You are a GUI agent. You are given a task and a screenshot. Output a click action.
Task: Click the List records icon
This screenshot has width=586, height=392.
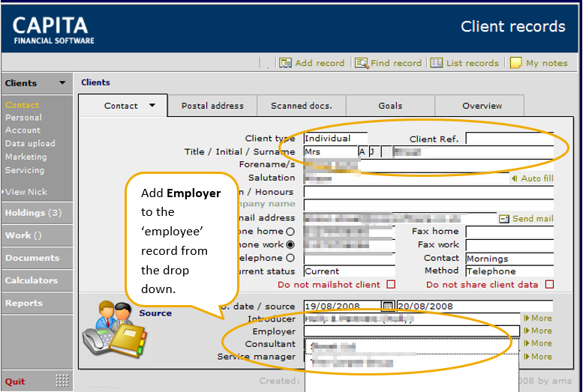click(436, 63)
